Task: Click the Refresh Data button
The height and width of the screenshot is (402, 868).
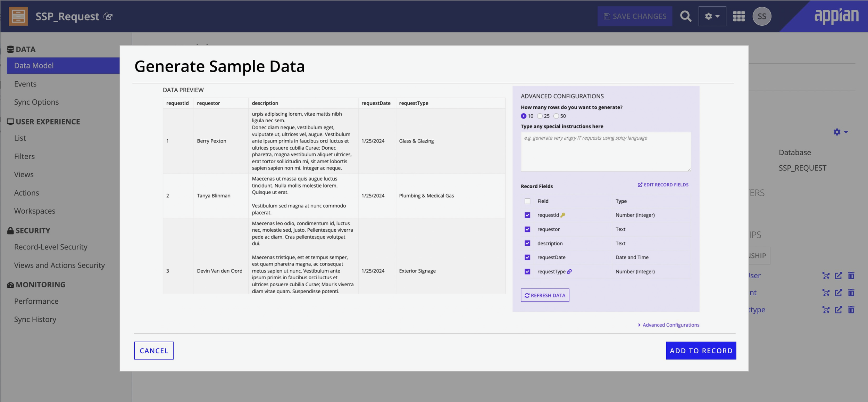Action: 545,295
